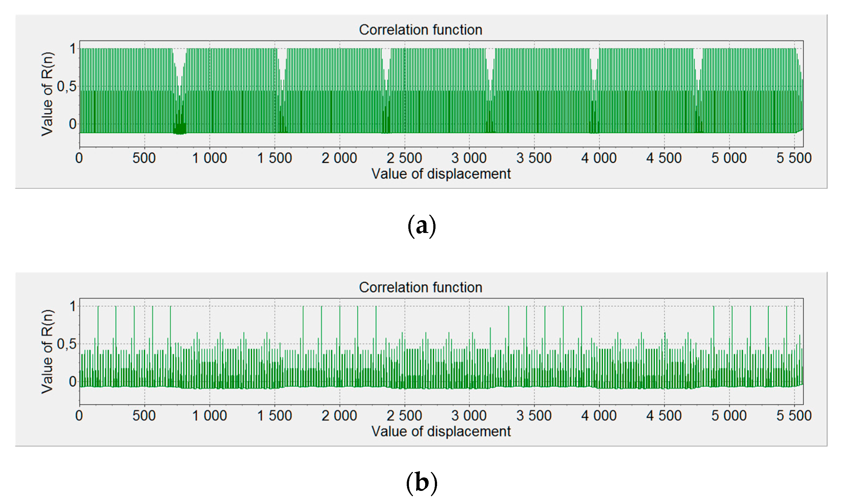Click the 'Value of R(n)' axis label in chart (a)
The width and height of the screenshot is (841, 504).
coord(47,94)
